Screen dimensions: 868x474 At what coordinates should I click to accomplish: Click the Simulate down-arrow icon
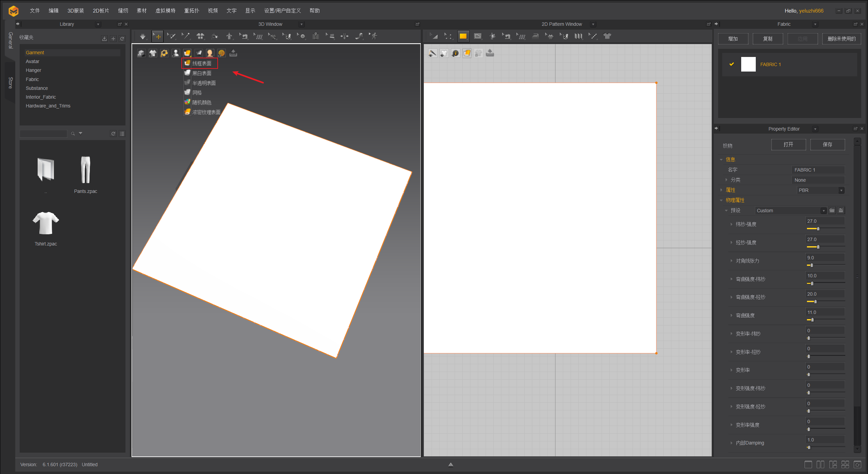[143, 36]
